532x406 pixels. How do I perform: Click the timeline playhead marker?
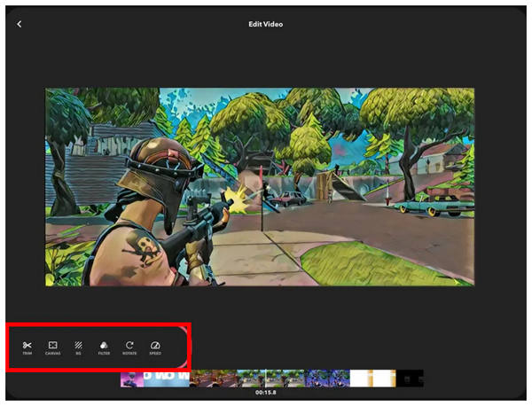tap(266, 379)
